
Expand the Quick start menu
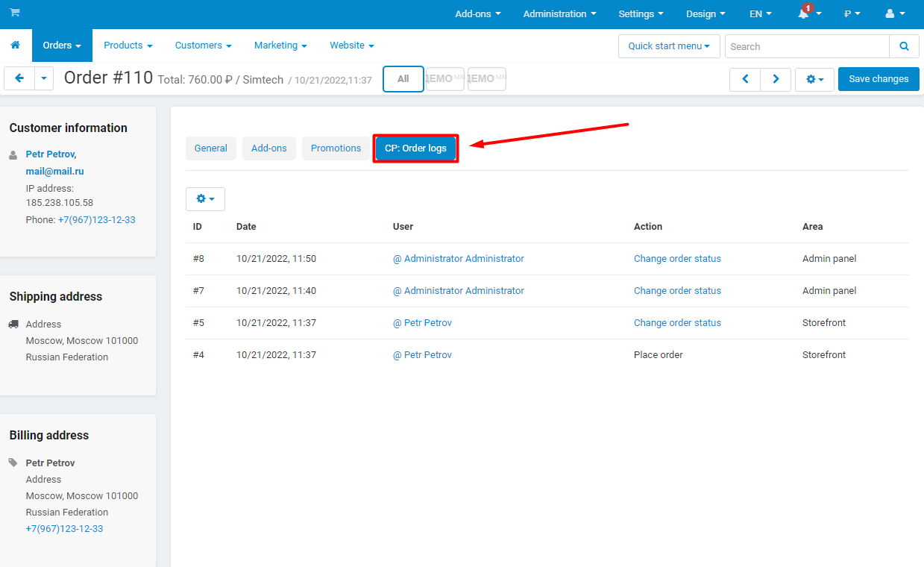668,46
